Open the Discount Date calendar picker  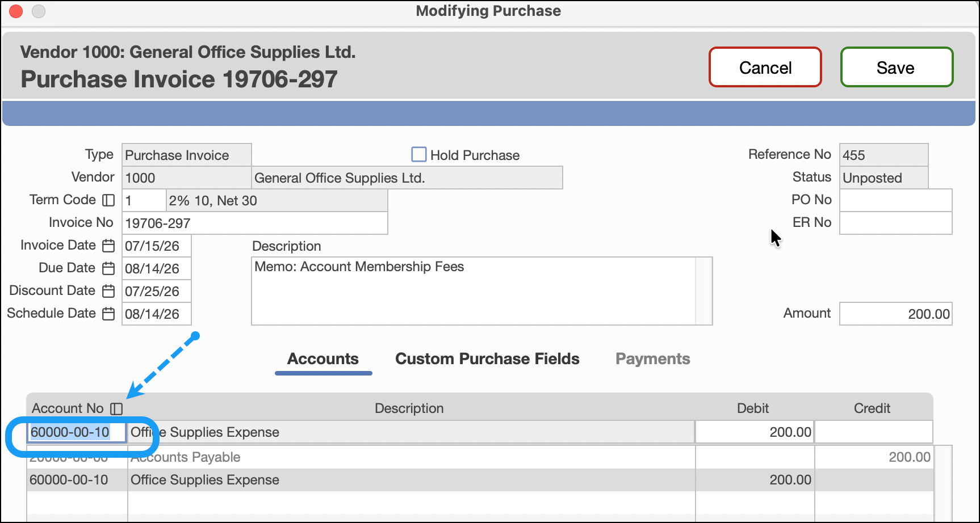coord(108,291)
